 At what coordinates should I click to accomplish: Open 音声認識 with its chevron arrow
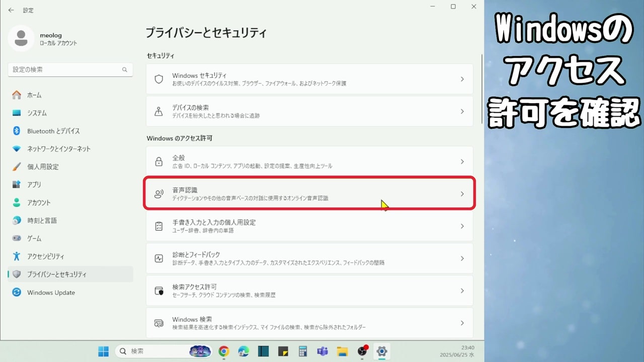[x=462, y=194]
